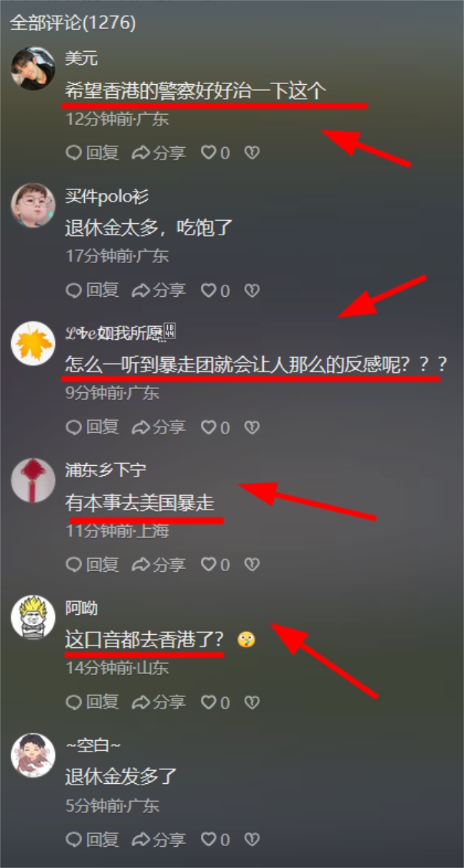Reply to 买件polo衫's comment
Viewport: 464px width, 868px height.
tap(93, 290)
